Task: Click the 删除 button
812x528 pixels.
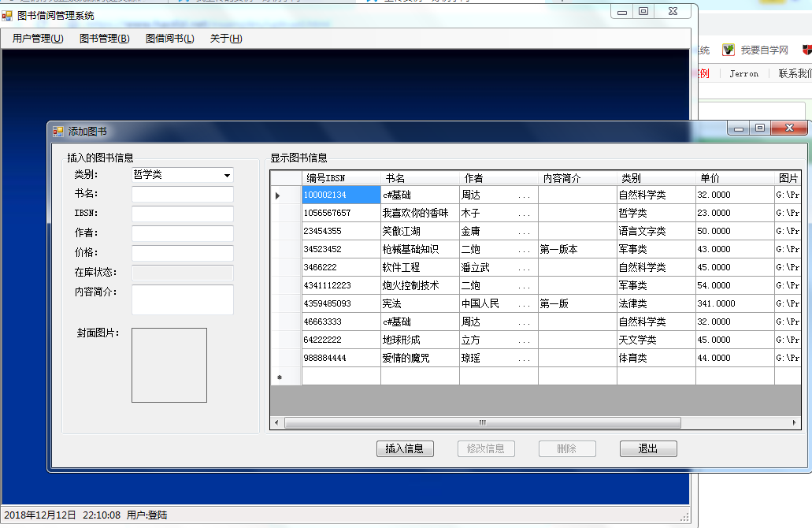Action: (x=567, y=448)
